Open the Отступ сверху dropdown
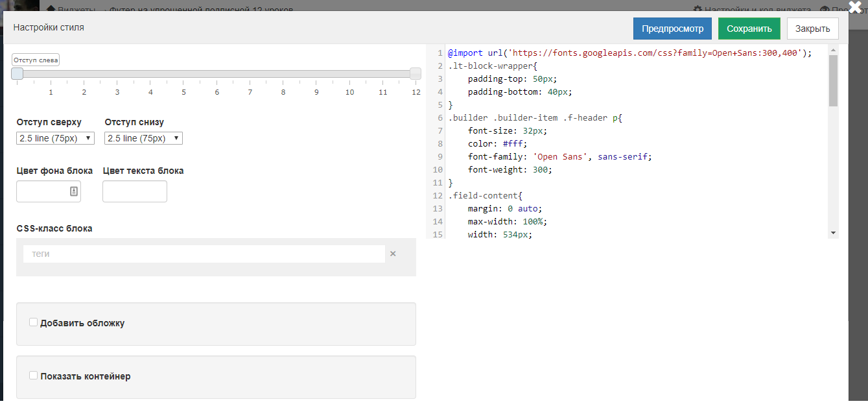The width and height of the screenshot is (868, 408). click(x=55, y=138)
